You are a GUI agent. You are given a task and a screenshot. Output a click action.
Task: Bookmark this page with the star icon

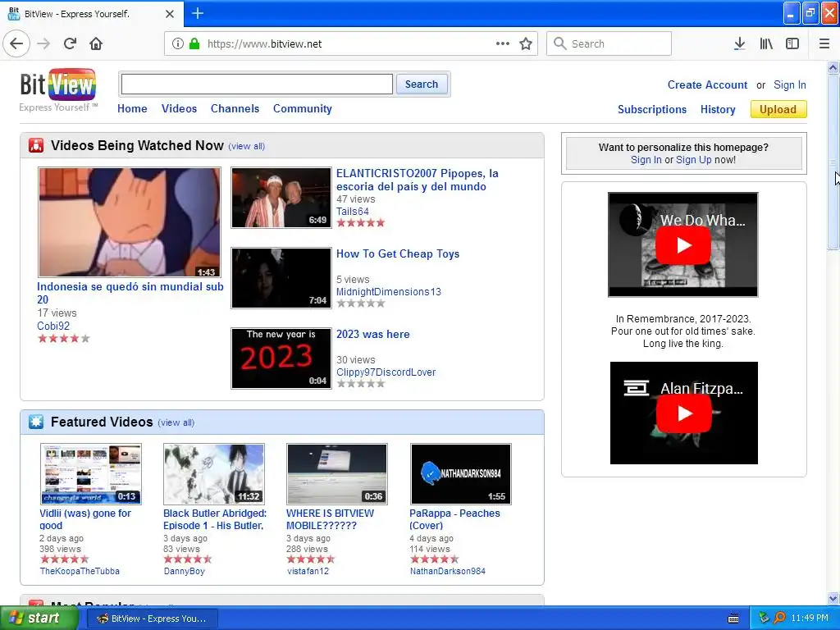click(526, 44)
